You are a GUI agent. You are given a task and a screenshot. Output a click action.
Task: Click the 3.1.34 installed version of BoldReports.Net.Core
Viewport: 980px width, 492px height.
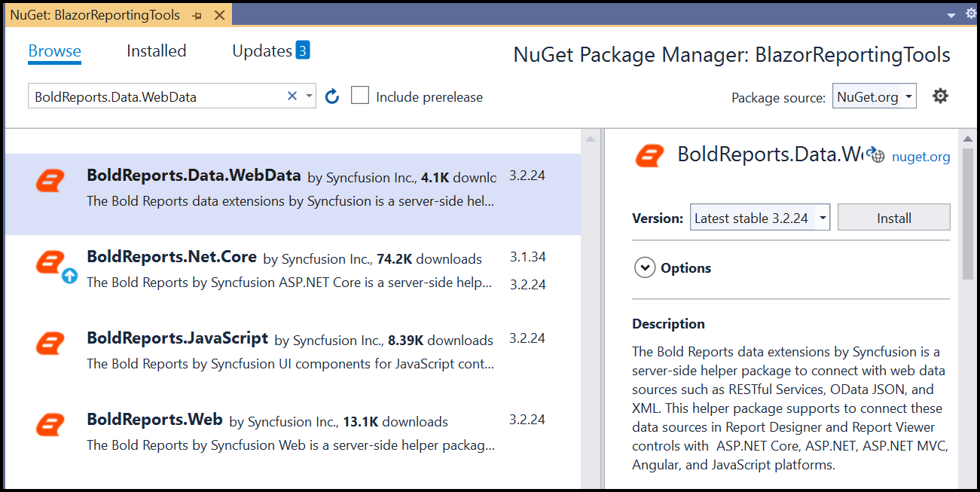click(527, 257)
